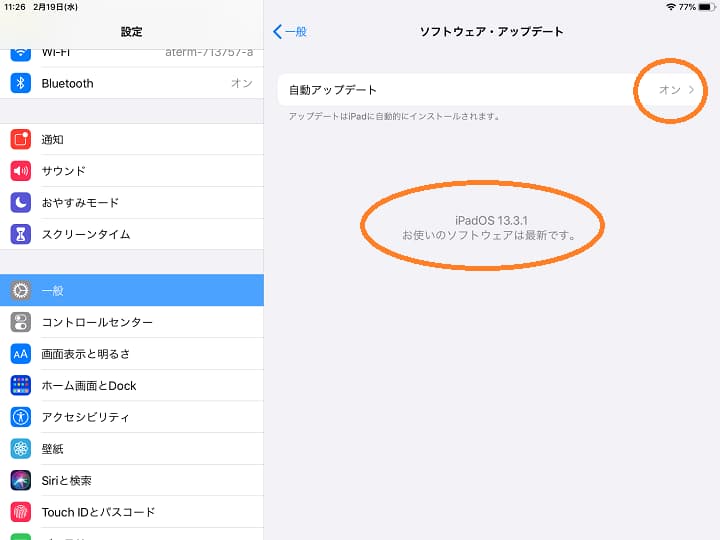Image resolution: width=720 pixels, height=540 pixels.
Task: Tap the サウンド speaker icon
Action: point(21,171)
